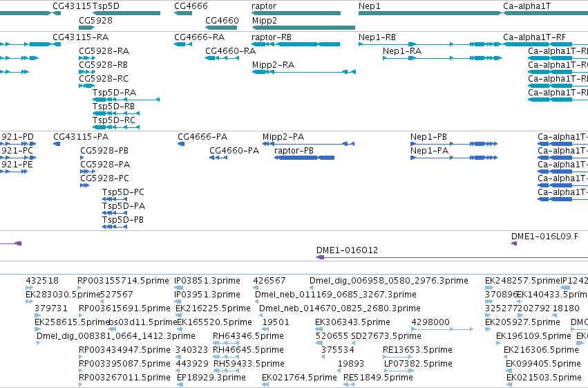Select the raptor-PB protein label

point(294,151)
